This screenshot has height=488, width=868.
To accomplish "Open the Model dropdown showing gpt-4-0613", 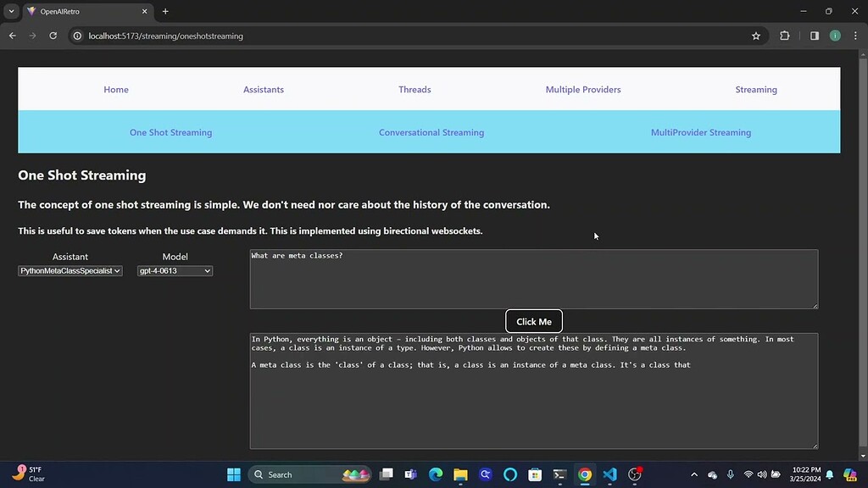I will click(x=175, y=270).
